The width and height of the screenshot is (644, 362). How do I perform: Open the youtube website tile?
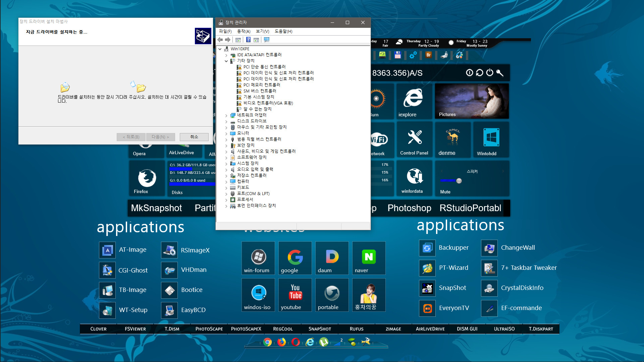coord(295,295)
